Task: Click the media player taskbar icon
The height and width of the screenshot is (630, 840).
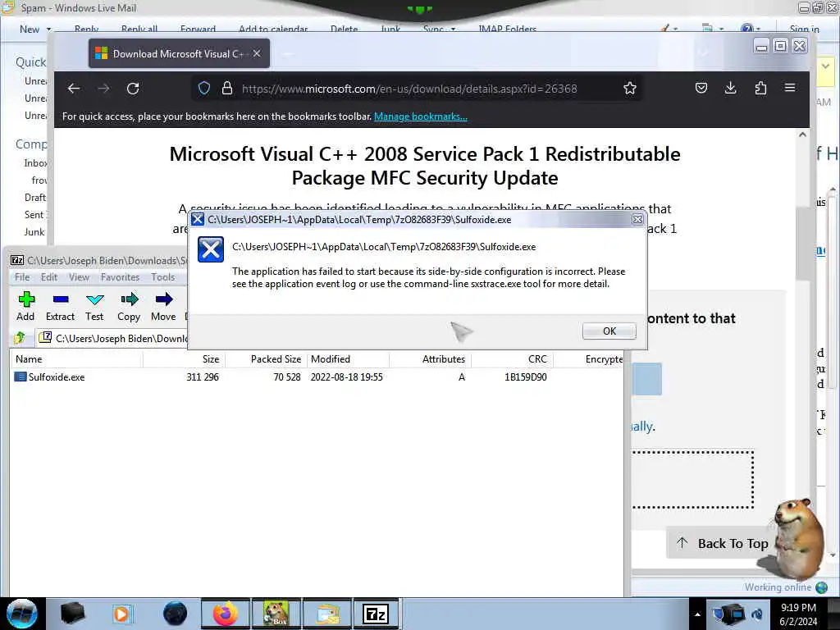Action: 121,614
